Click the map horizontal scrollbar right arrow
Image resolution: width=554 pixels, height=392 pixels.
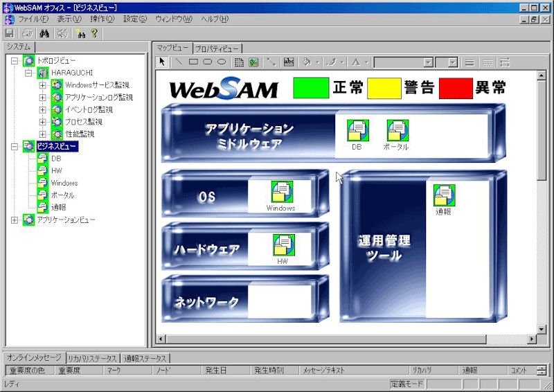[532, 339]
